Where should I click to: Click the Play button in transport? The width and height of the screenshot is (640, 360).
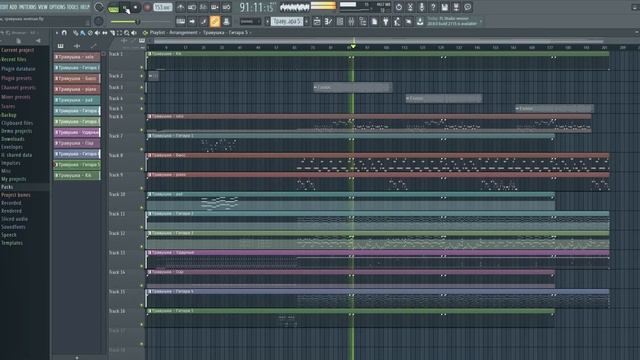click(125, 7)
